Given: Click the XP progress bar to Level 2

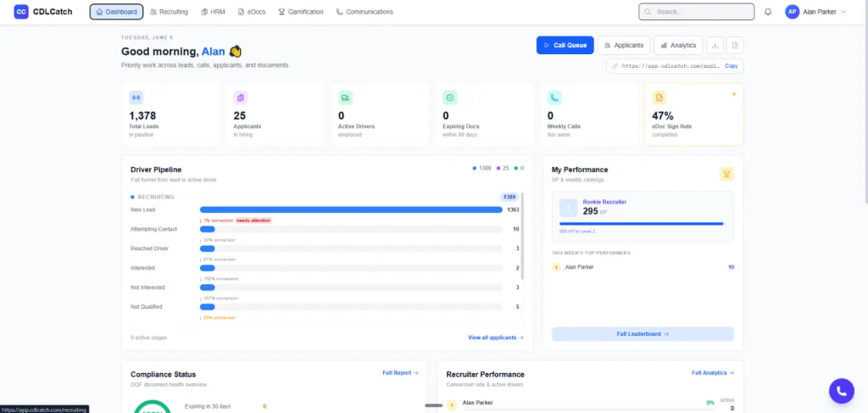Looking at the screenshot, I should coord(642,224).
